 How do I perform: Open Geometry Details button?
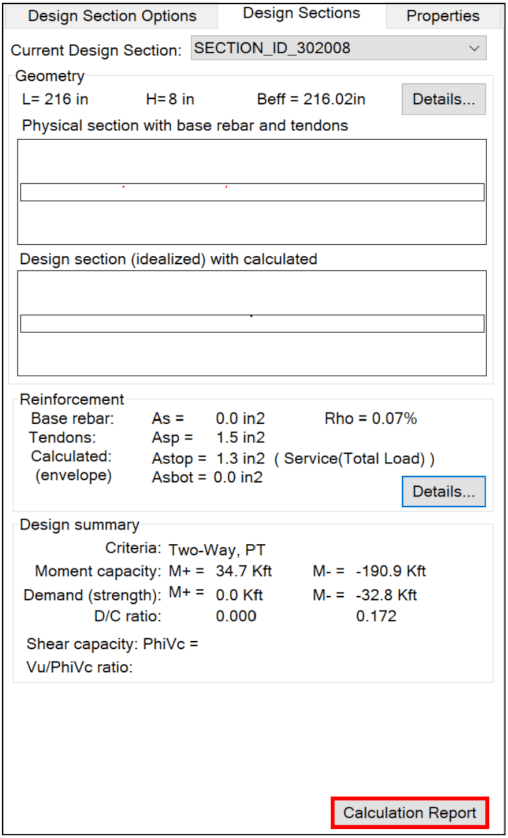(443, 99)
